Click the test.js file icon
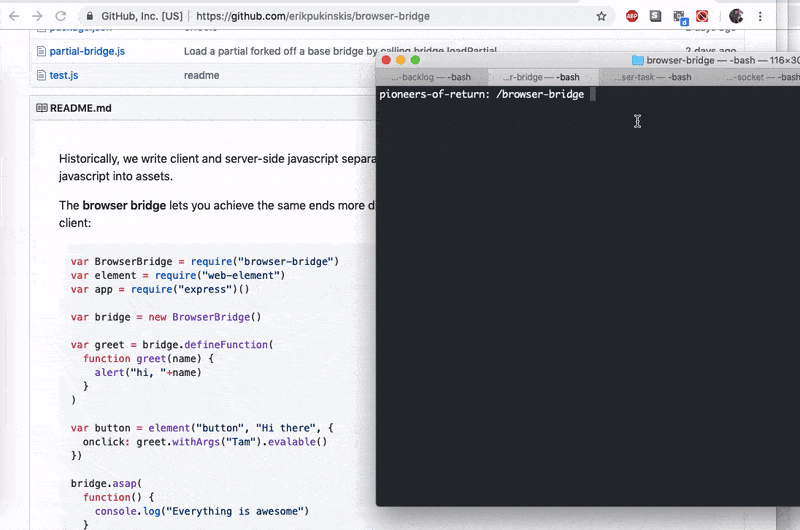The image size is (800, 530). (41, 75)
